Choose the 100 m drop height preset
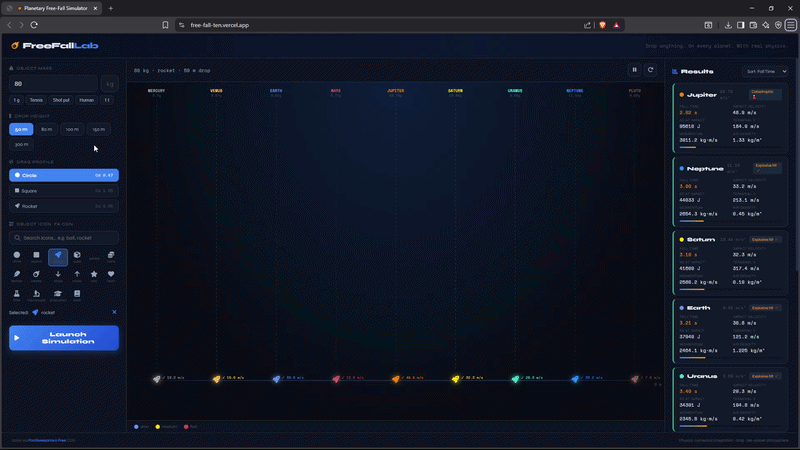The image size is (800, 450). (x=72, y=129)
